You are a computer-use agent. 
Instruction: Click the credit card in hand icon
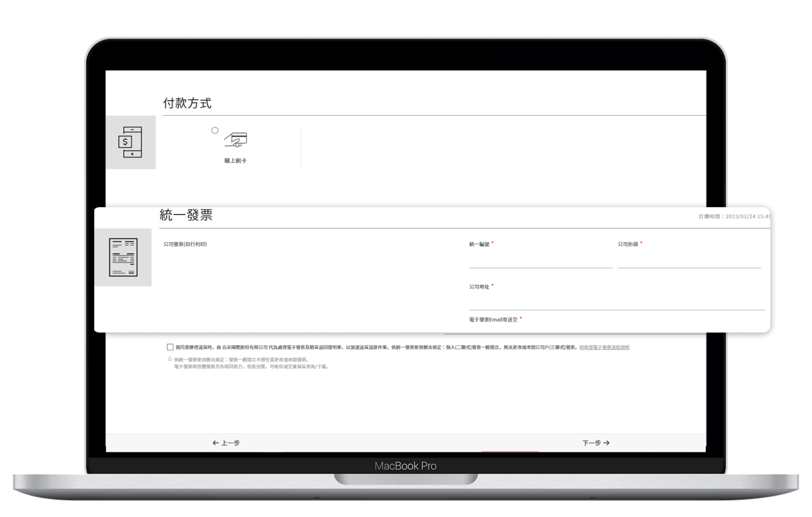coord(236,140)
